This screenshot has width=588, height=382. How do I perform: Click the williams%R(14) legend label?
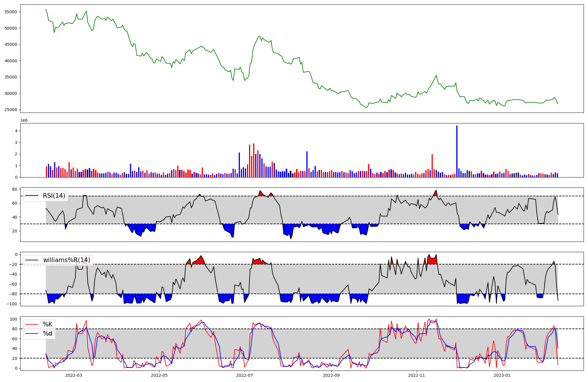pyautogui.click(x=66, y=260)
